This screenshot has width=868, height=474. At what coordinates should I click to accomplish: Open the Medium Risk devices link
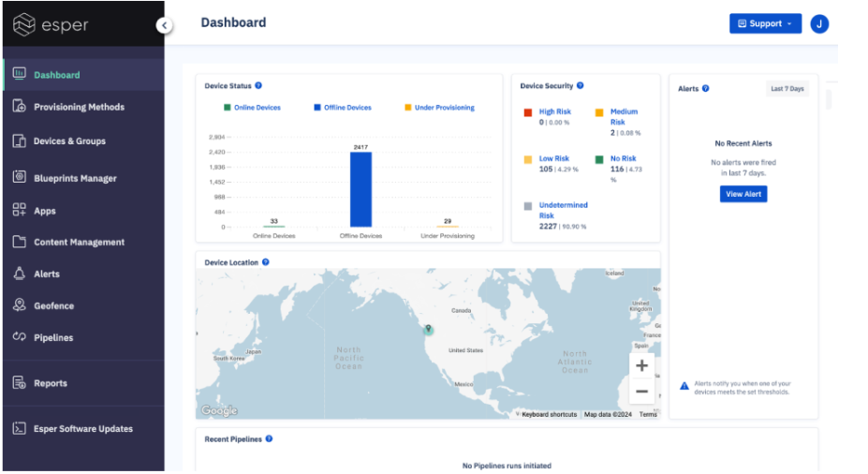coord(624,117)
